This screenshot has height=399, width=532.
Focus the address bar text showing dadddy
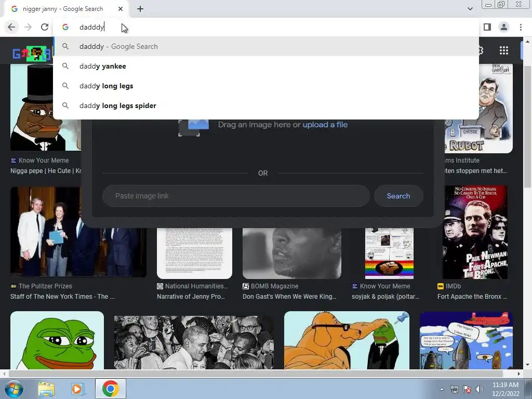click(91, 27)
